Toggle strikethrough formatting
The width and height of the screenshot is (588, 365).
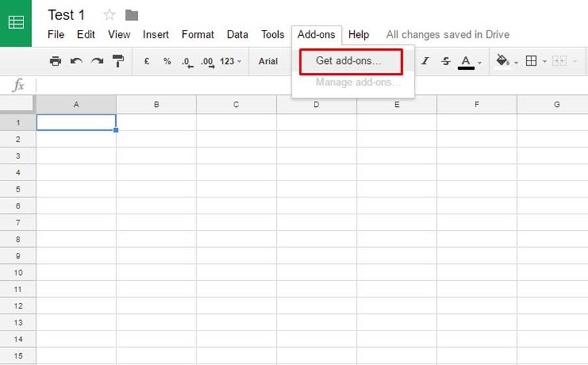(445, 61)
